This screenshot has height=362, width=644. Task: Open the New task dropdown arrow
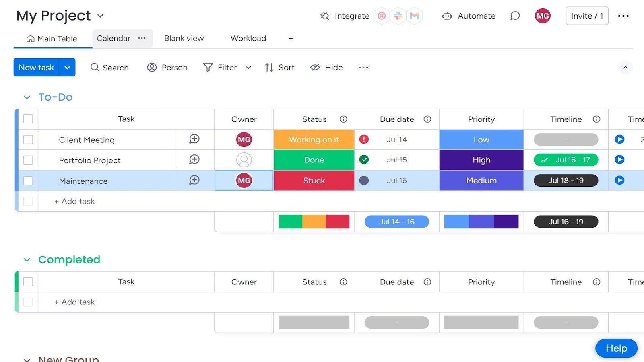(67, 67)
